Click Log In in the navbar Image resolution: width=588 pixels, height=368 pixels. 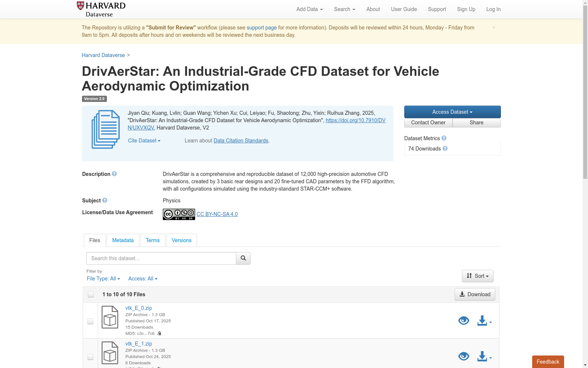click(493, 9)
